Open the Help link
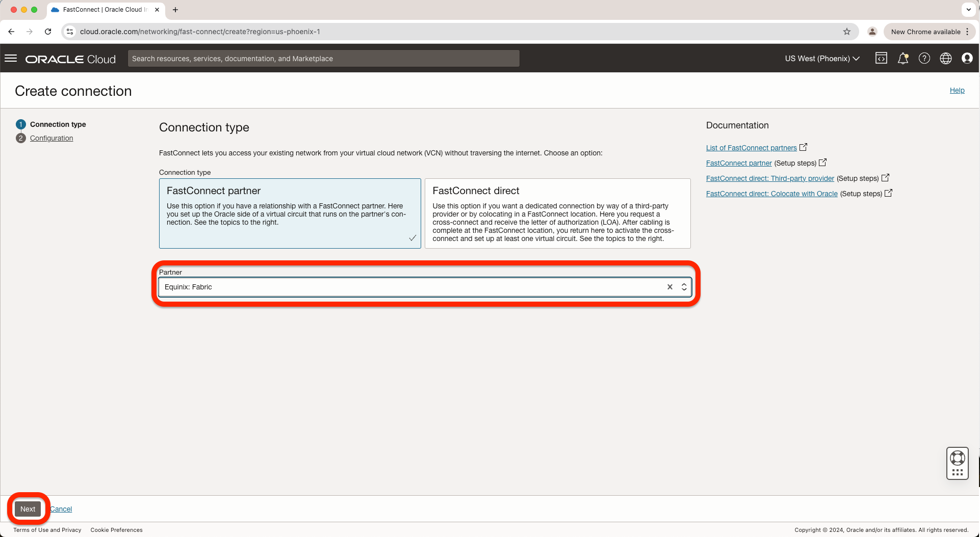The image size is (980, 537). pos(957,90)
